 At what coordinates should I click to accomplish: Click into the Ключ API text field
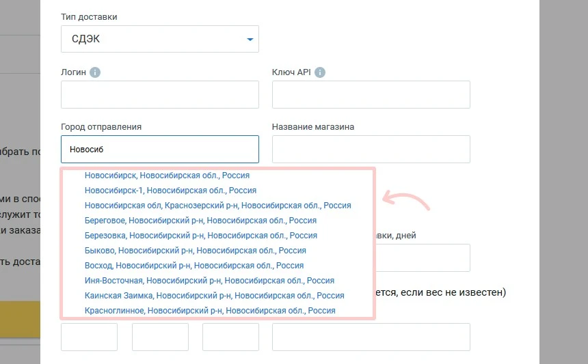click(x=371, y=94)
